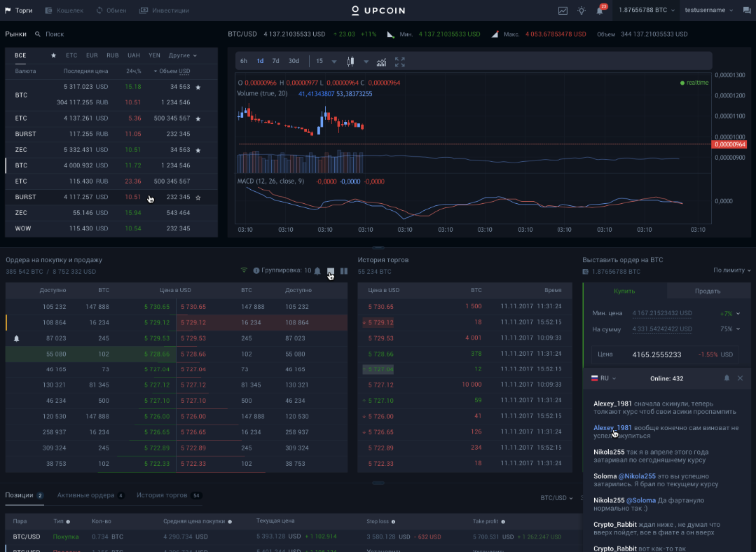This screenshot has height=552, width=756.
Task: Open the 75% amount dropdown
Action: (730, 329)
